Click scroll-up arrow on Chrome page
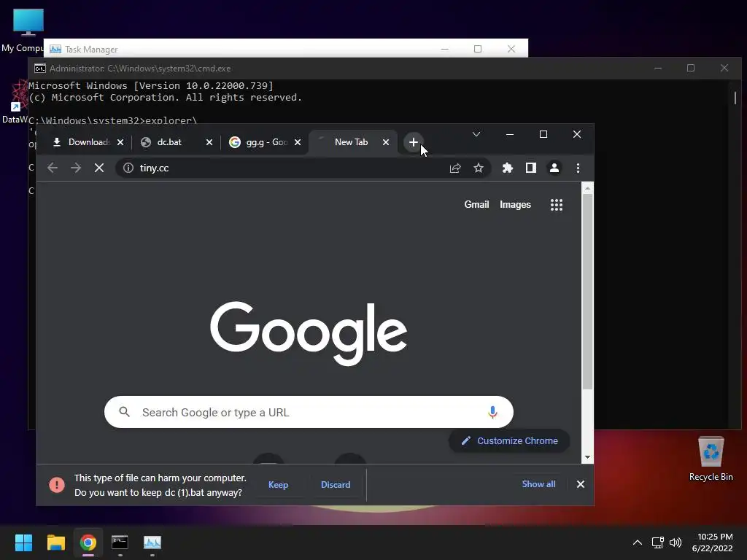This screenshot has width=747, height=560. point(588,189)
